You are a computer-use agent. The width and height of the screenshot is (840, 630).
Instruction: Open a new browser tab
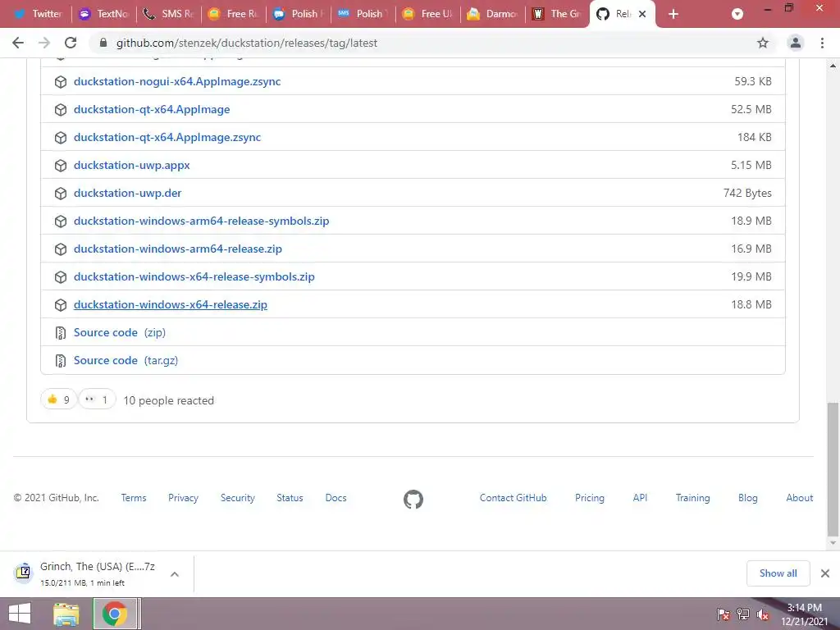coord(673,14)
